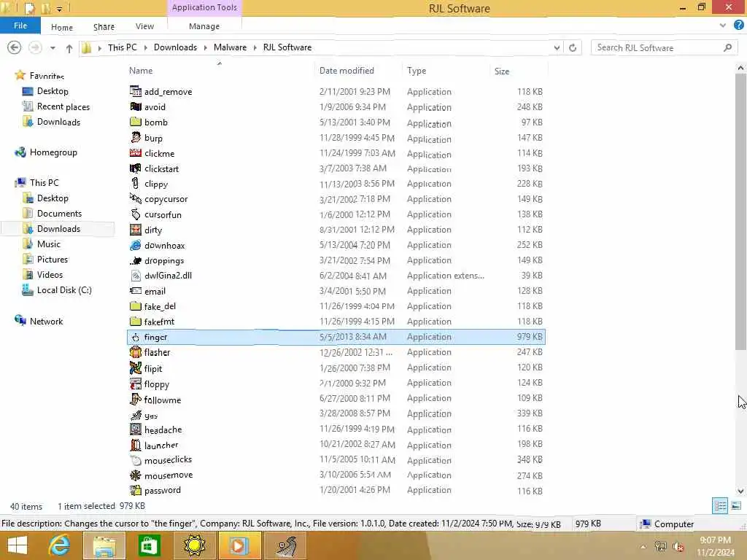Viewport: 747px width, 560px height.
Task: Click the headache file icon
Action: click(x=136, y=429)
